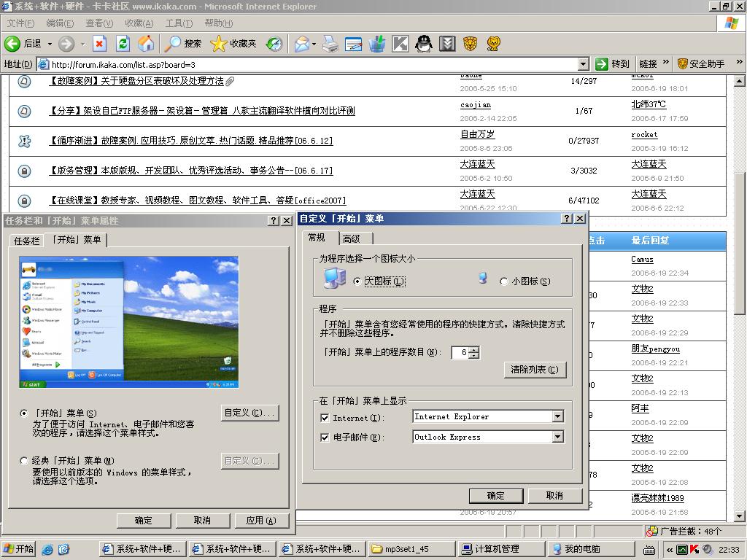Refresh the current web page
The image size is (747, 560).
123,44
